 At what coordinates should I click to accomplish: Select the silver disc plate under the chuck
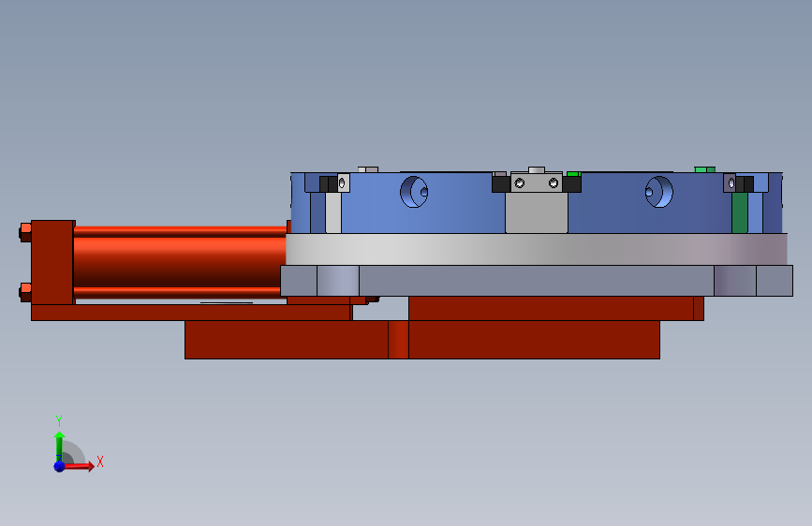coord(537,249)
